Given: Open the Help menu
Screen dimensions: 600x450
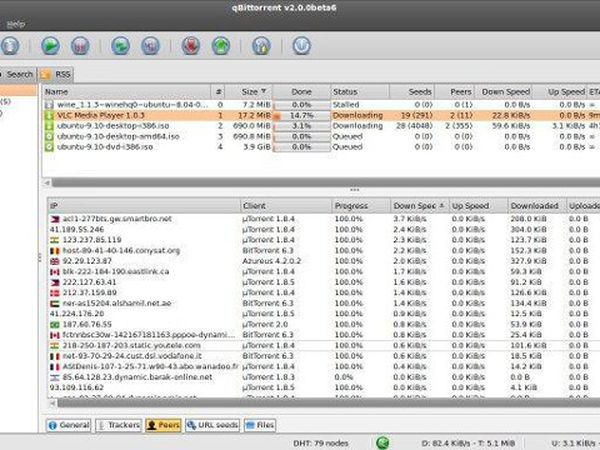Looking at the screenshot, I should 15,22.
